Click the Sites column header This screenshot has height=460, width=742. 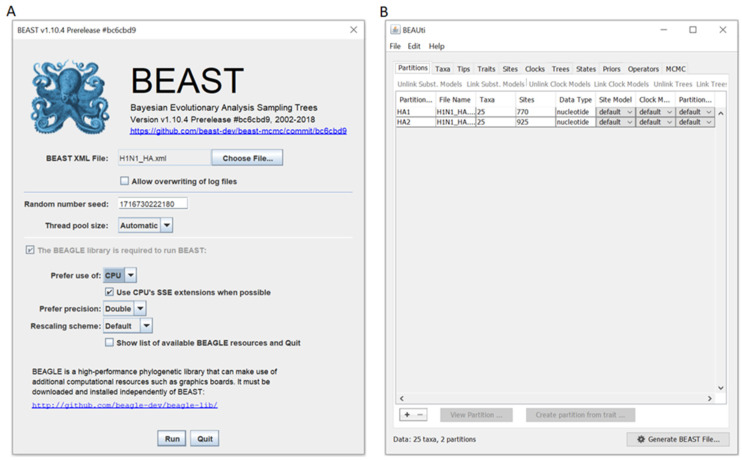coord(535,100)
